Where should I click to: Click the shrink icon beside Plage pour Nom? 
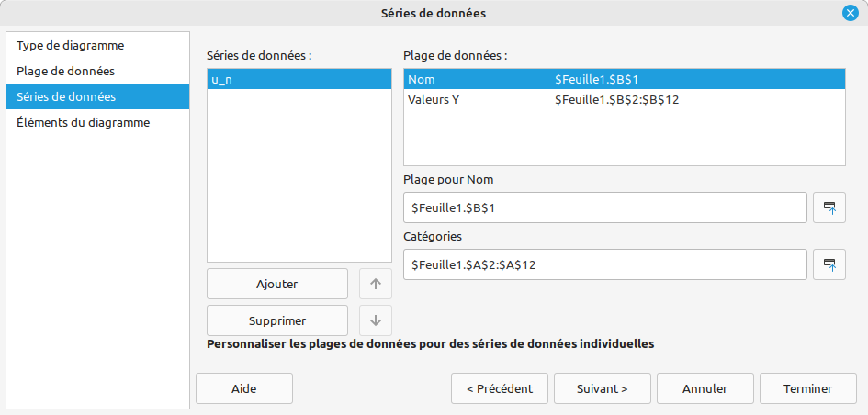(x=829, y=207)
